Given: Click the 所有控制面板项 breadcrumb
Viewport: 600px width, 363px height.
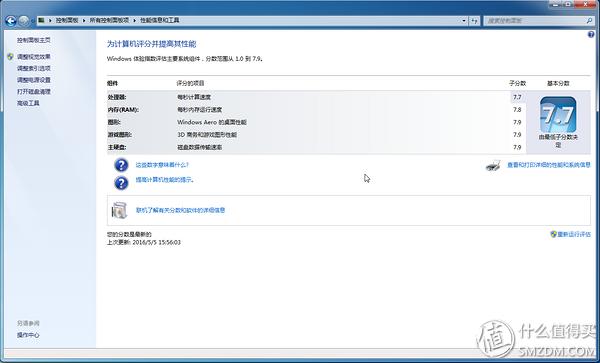Looking at the screenshot, I should click(x=109, y=20).
